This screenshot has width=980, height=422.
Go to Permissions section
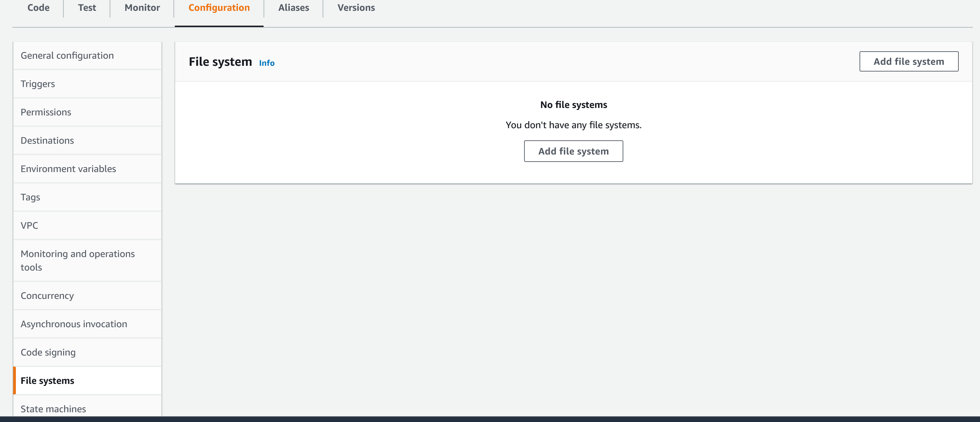(46, 113)
